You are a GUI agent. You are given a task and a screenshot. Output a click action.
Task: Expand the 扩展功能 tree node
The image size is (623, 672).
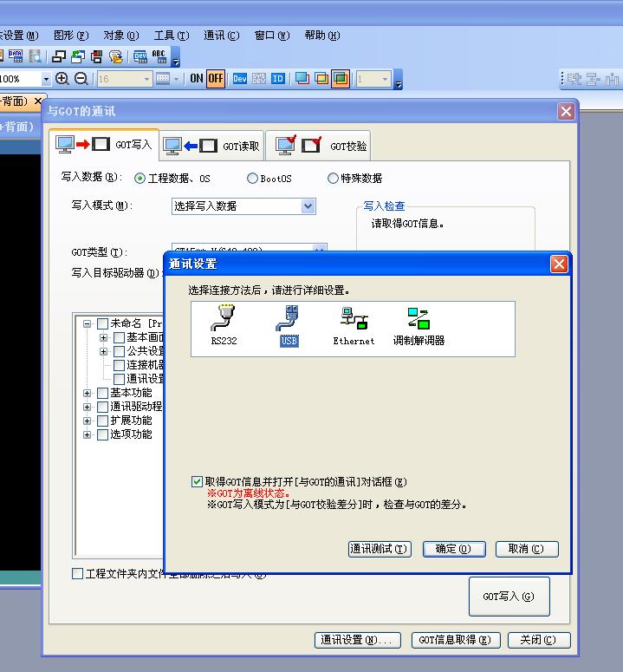coord(87,421)
